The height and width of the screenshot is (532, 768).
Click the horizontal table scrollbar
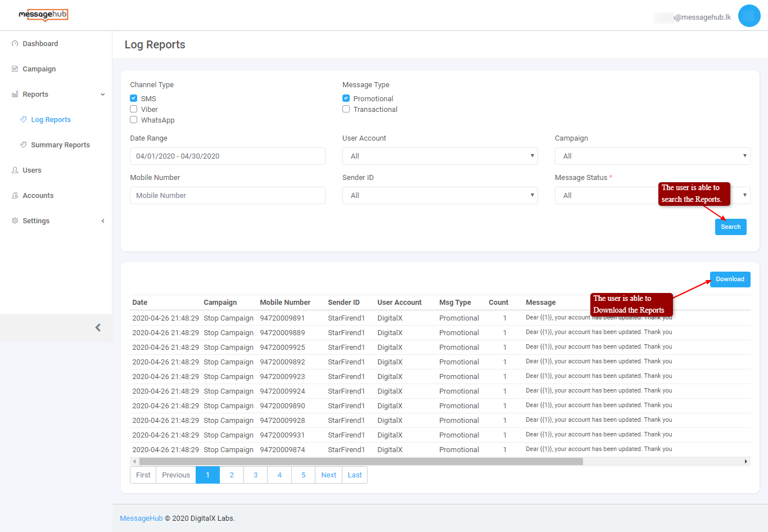[361, 462]
